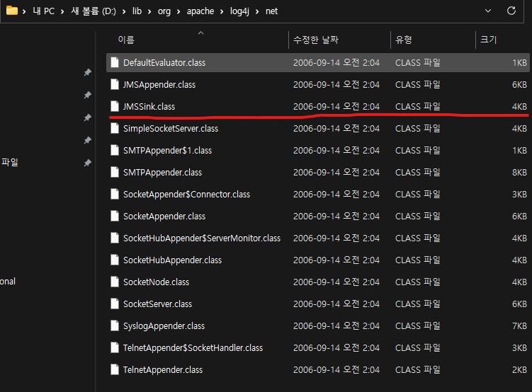Click the DefaultEvaluator.class file name
The height and width of the screenshot is (392, 532).
(x=164, y=63)
